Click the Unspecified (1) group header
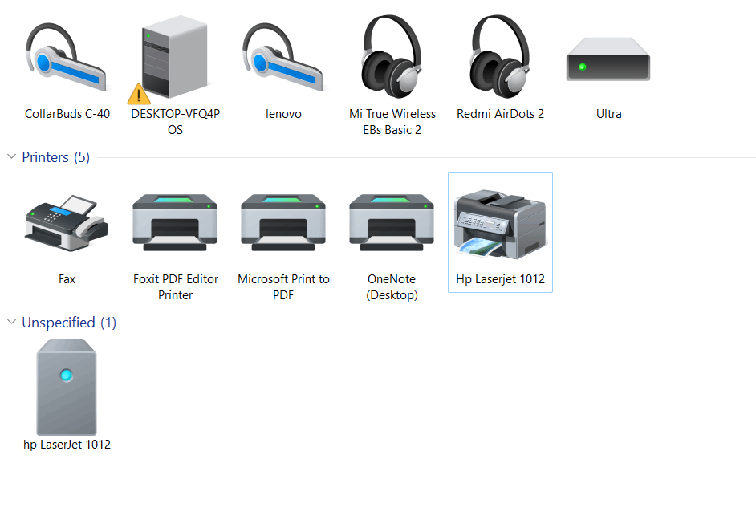The height and width of the screenshot is (532, 756). 69,323
